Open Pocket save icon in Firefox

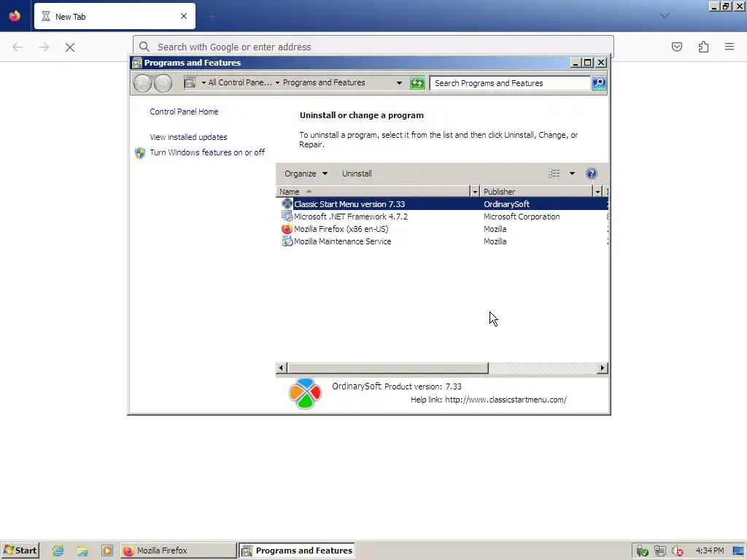[677, 47]
